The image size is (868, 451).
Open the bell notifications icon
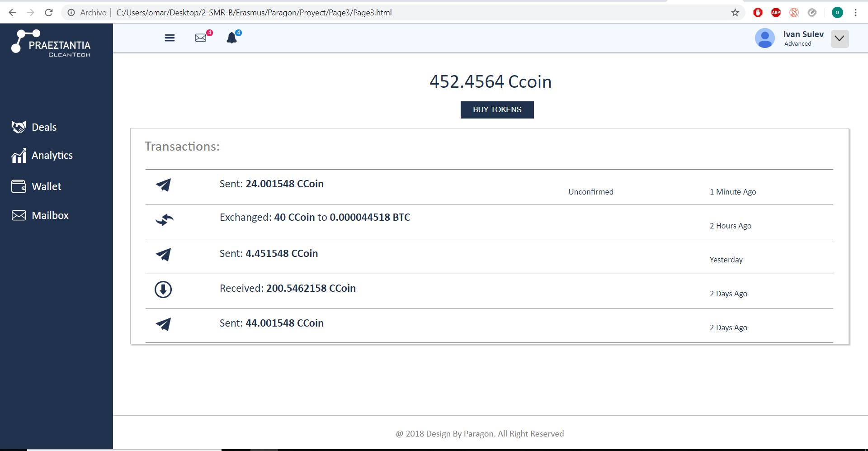232,38
